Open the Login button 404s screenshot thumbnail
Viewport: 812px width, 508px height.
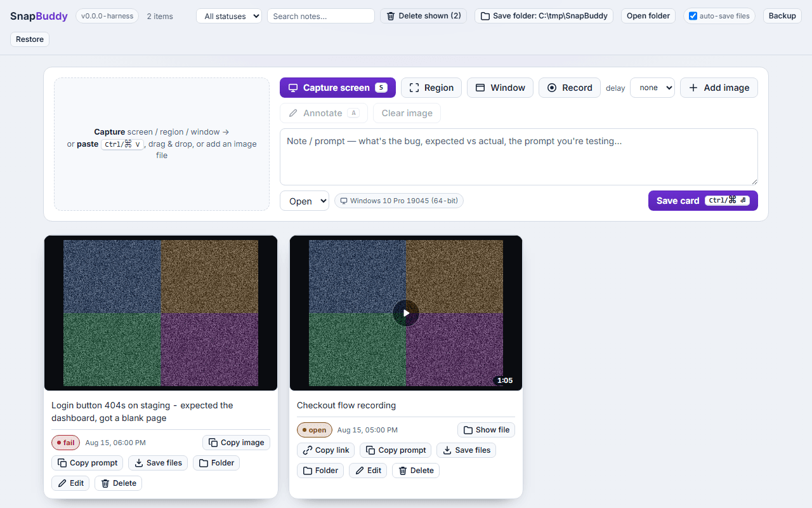[161, 313]
